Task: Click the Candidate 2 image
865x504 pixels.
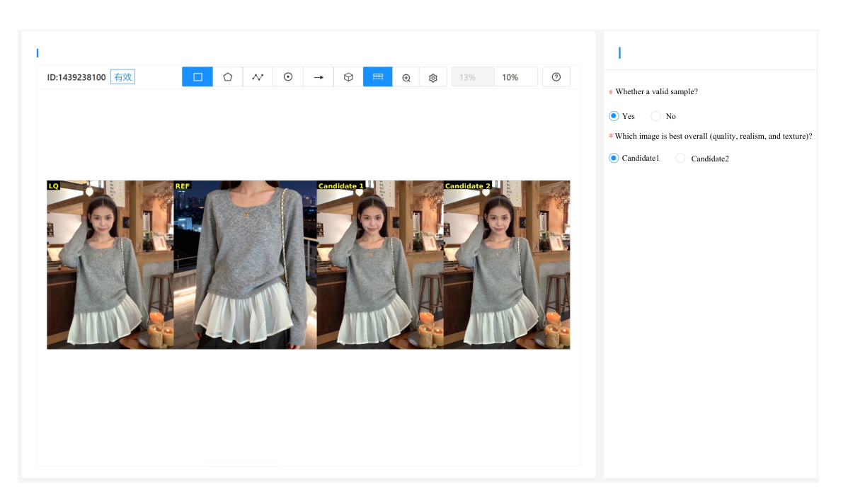Action: point(507,265)
